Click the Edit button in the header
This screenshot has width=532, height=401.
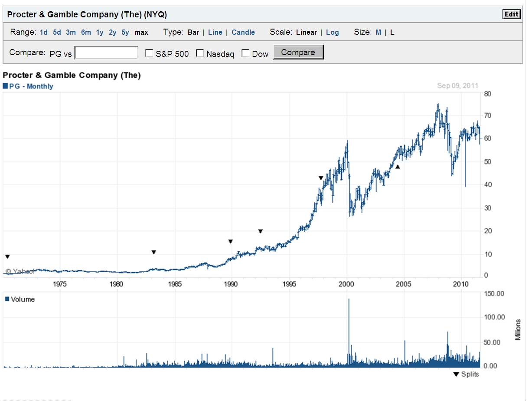tap(512, 14)
